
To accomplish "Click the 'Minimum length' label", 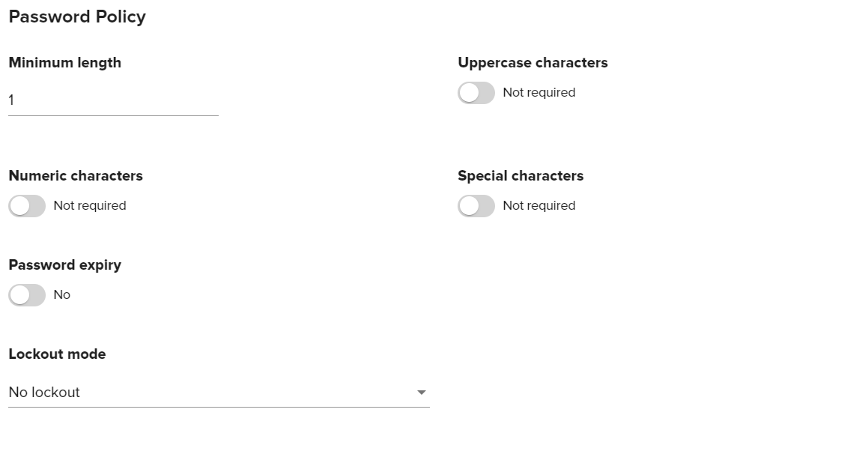I will [64, 63].
